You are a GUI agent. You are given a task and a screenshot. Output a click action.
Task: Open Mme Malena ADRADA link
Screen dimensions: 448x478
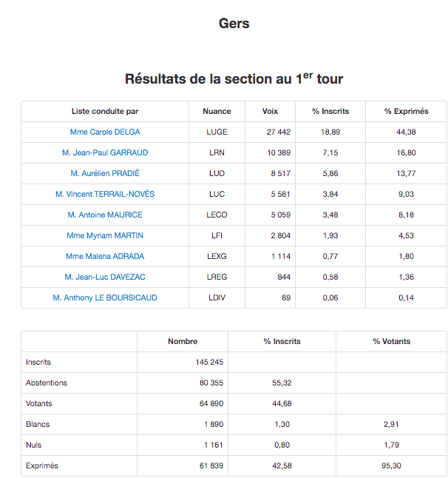pyautogui.click(x=105, y=257)
